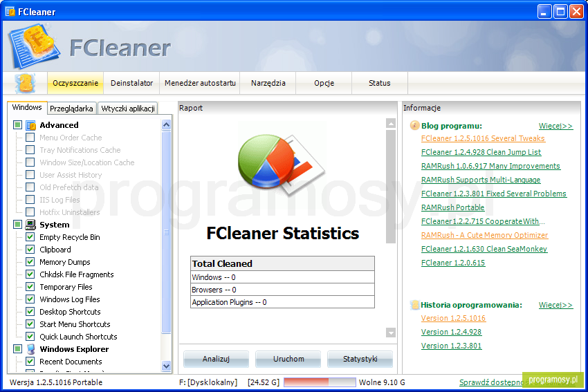588x392 pixels.
Task: Open the Menedżer autostartu tab
Action: click(200, 83)
